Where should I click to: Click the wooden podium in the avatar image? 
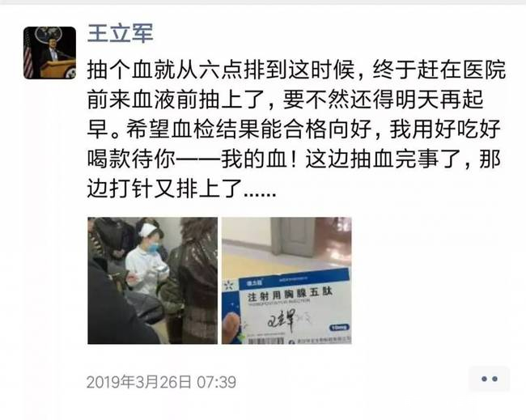[57, 69]
